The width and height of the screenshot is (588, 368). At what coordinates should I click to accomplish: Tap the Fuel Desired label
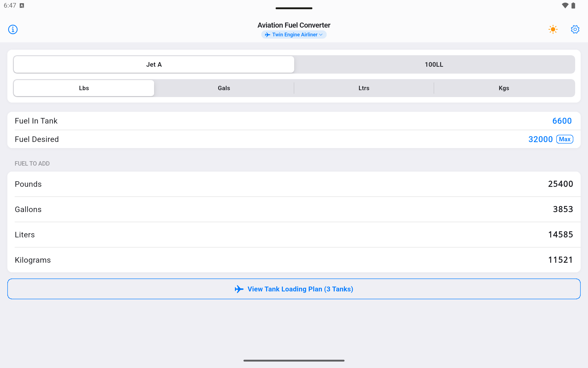[37, 139]
